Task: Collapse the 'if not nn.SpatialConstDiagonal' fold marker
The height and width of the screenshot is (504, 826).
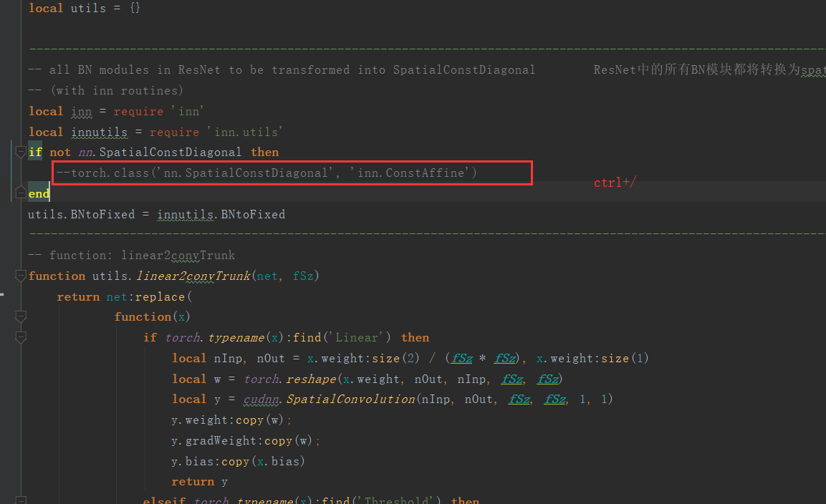Action: pyautogui.click(x=21, y=152)
